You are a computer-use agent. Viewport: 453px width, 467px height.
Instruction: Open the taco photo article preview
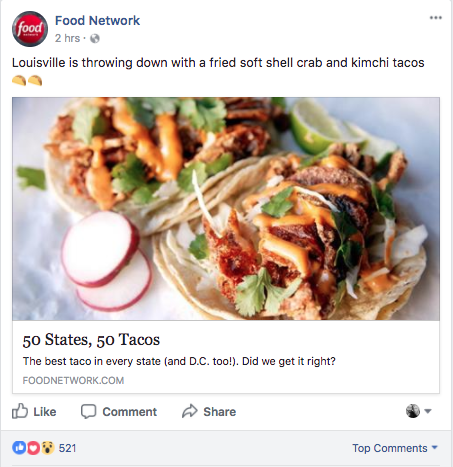pyautogui.click(x=226, y=209)
